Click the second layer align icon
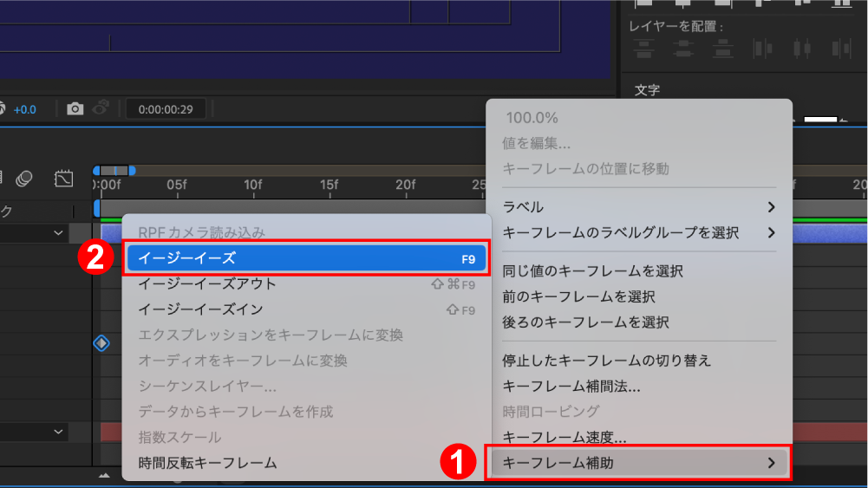This screenshot has width=868, height=488. click(x=683, y=49)
